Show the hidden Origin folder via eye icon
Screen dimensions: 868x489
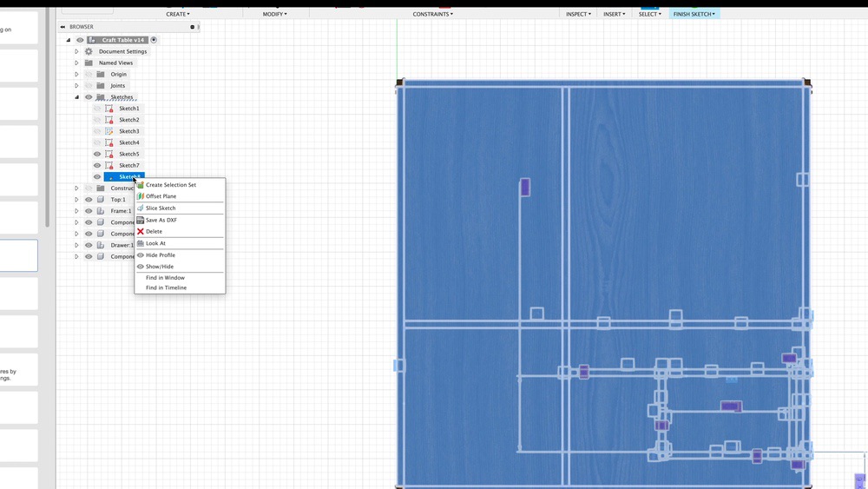[89, 74]
